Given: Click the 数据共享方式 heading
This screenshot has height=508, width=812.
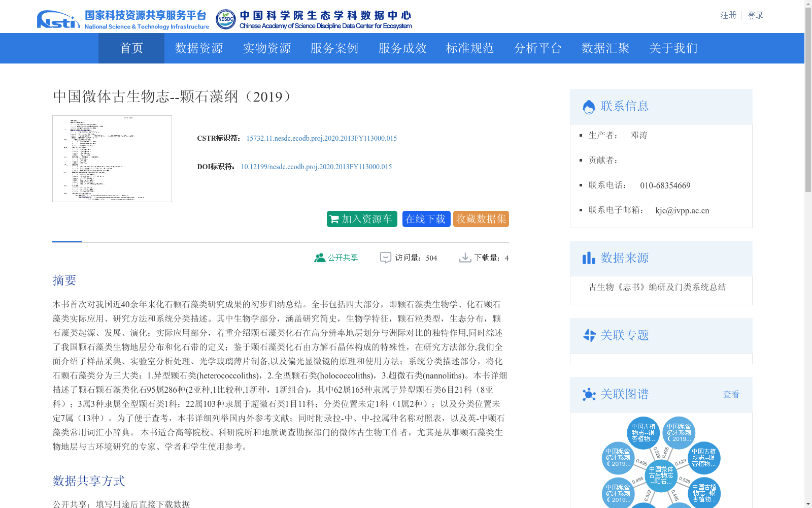Looking at the screenshot, I should pyautogui.click(x=89, y=481).
